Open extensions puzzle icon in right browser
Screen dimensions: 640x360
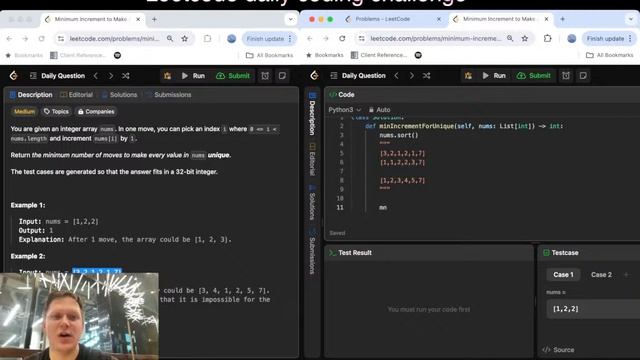[x=547, y=38]
